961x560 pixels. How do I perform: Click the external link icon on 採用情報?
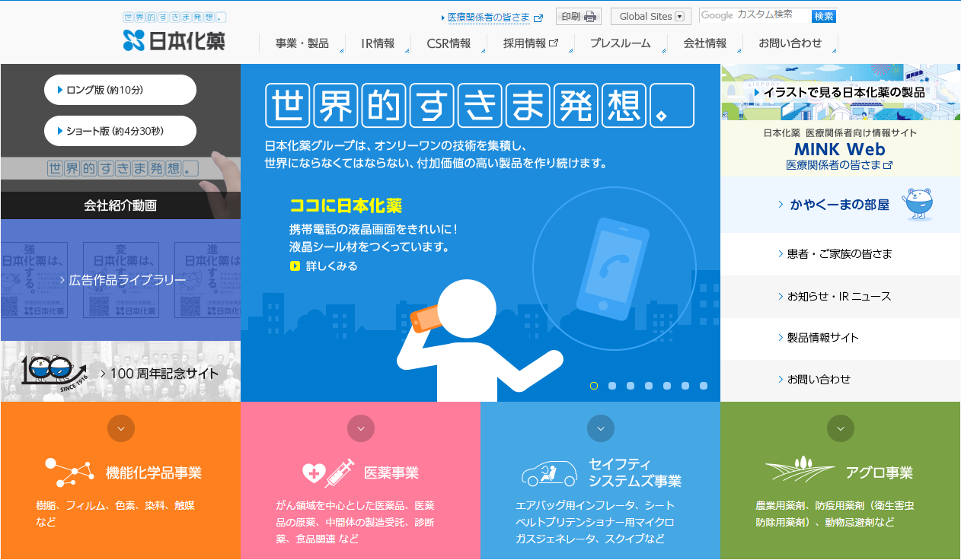pos(554,43)
